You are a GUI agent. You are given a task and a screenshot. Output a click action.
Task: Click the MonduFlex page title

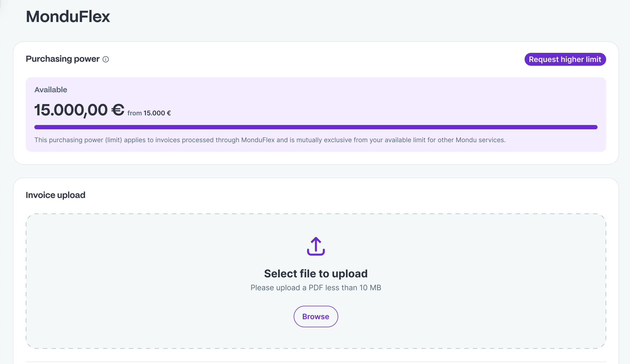click(x=68, y=16)
